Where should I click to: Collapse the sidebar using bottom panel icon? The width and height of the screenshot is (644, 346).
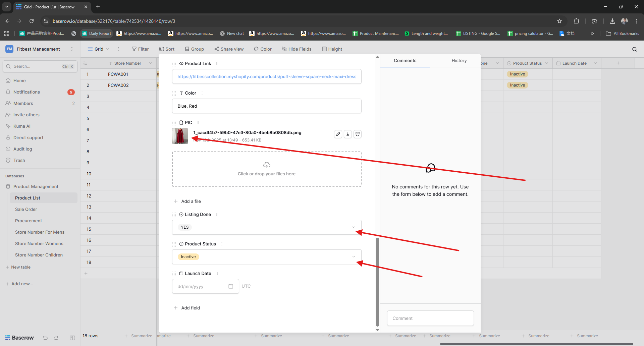[x=72, y=338]
